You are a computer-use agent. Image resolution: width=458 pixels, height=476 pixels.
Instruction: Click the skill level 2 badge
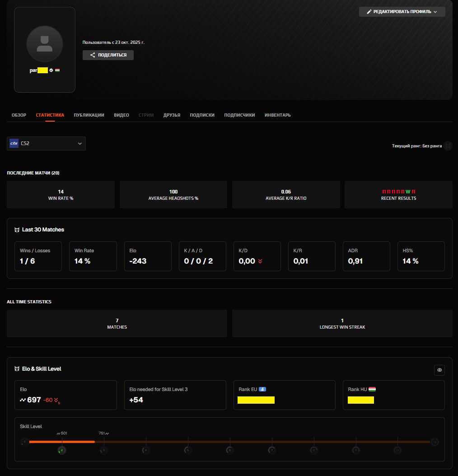click(x=62, y=450)
